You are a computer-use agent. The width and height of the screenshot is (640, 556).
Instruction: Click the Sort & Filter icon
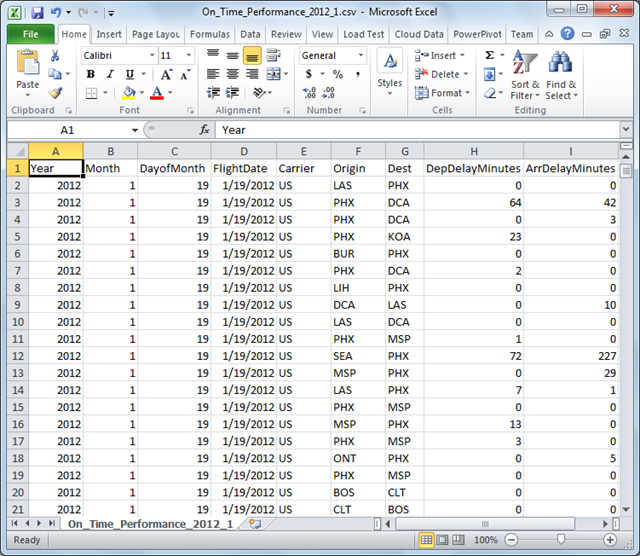[524, 63]
